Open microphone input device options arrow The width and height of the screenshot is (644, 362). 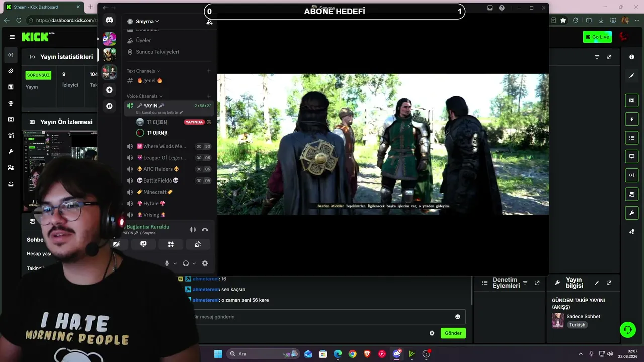(175, 263)
